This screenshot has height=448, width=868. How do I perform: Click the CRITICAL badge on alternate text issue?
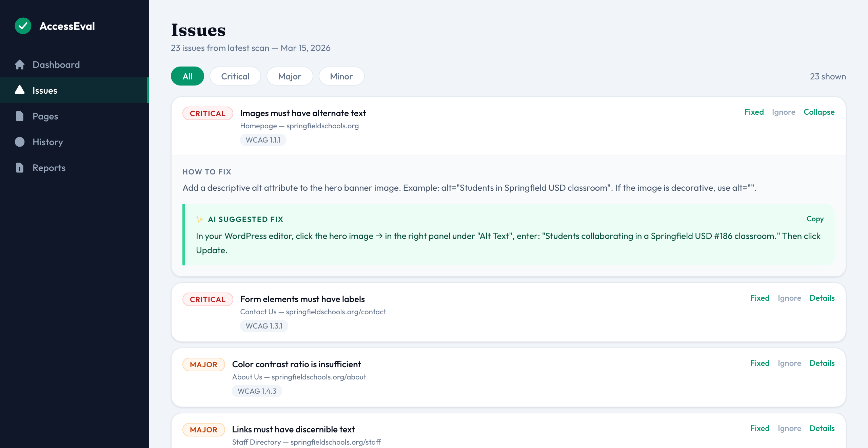point(208,113)
